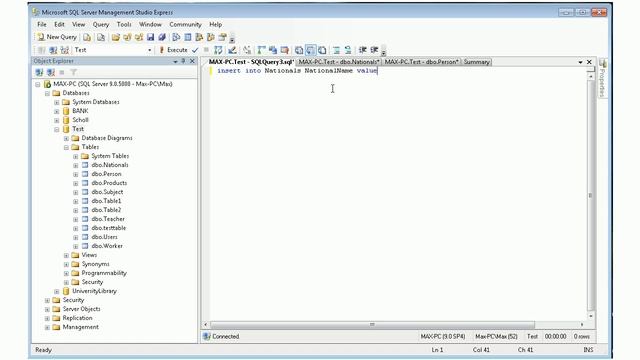Click the Open File folder icon

coord(116,38)
